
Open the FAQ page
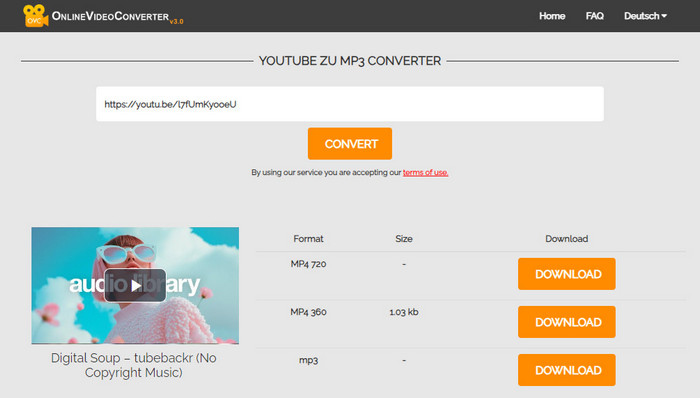pos(594,16)
